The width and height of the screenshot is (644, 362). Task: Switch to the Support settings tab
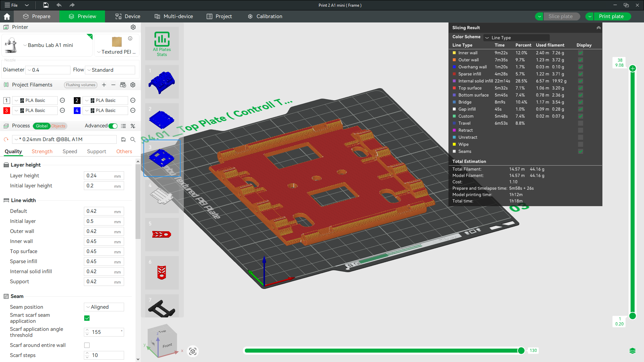[x=97, y=152]
